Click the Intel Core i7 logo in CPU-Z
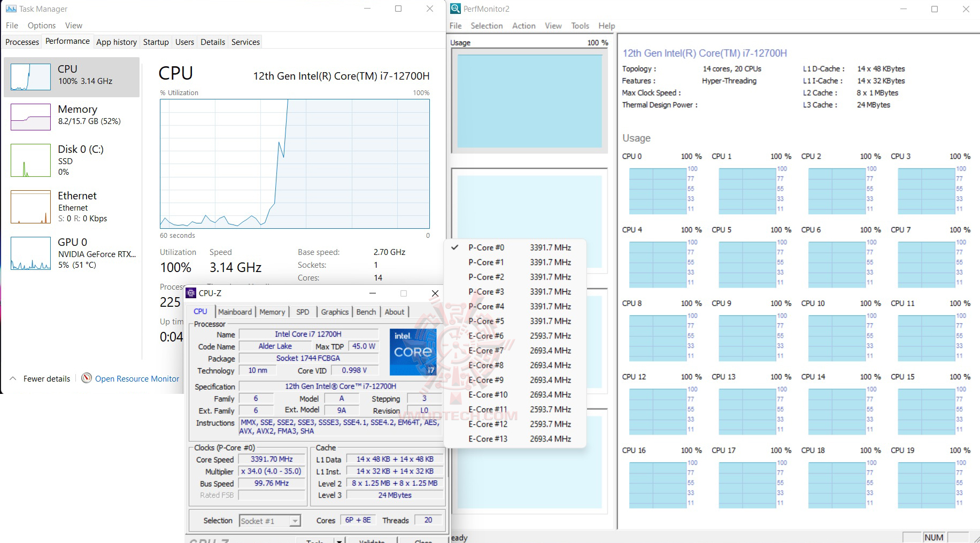 click(x=413, y=352)
